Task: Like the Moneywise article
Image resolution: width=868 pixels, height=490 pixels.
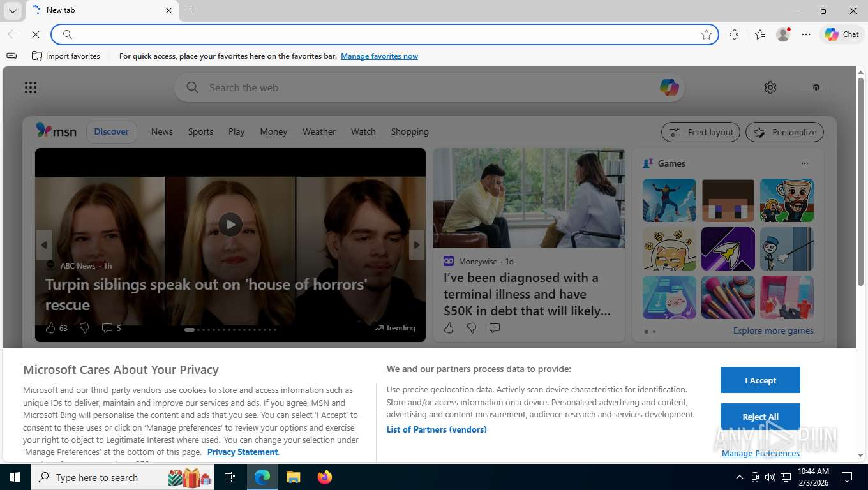Action: [449, 328]
